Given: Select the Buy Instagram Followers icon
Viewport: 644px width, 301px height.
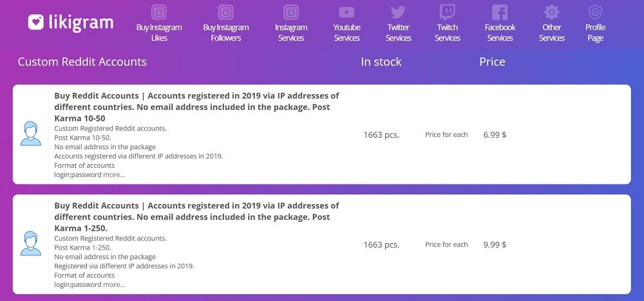Looking at the screenshot, I should pos(225,12).
